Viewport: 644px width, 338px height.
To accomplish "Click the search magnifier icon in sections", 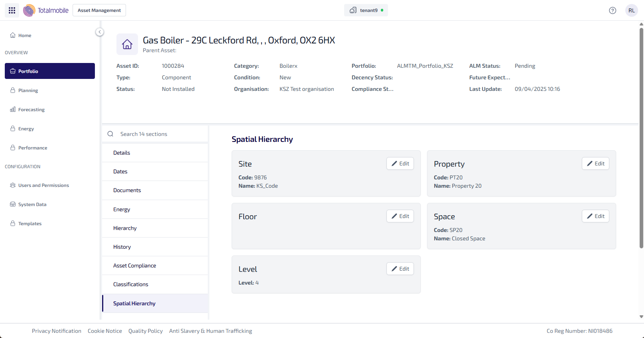I will click(x=110, y=134).
